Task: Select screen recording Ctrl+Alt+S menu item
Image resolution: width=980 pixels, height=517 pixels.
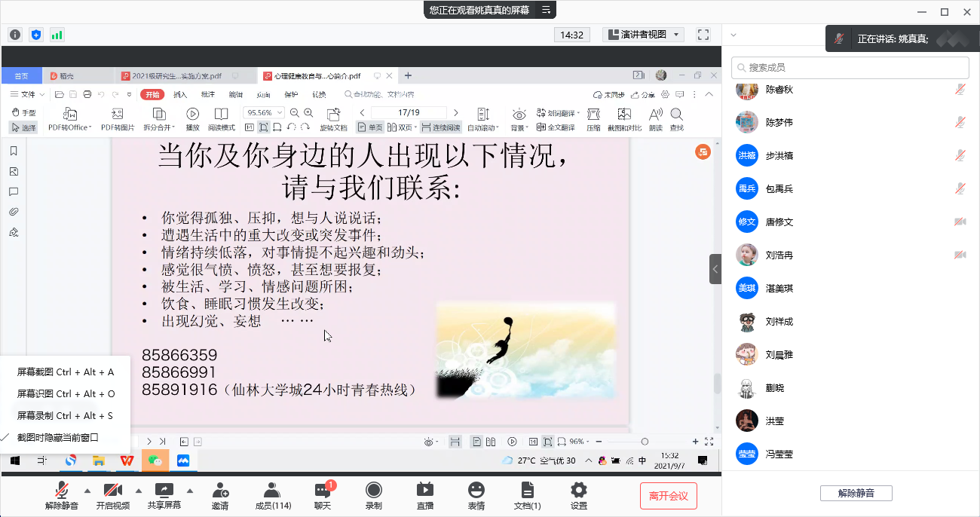Action: [x=65, y=415]
